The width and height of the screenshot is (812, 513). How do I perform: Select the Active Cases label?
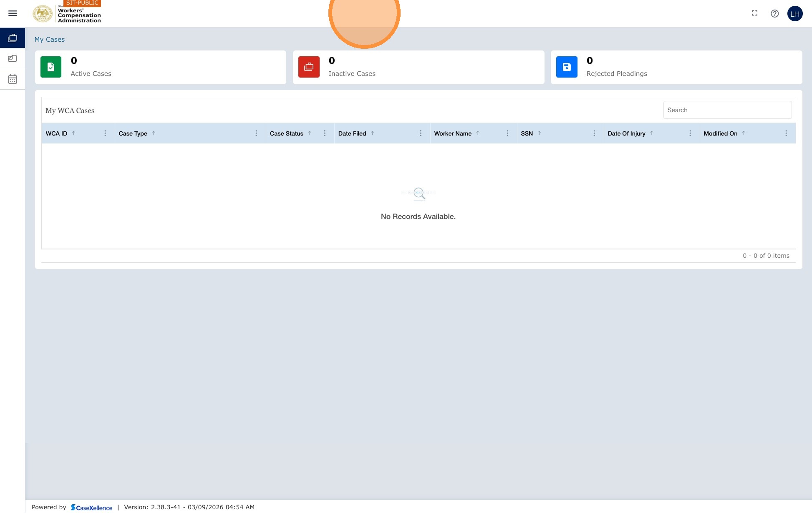coord(91,73)
